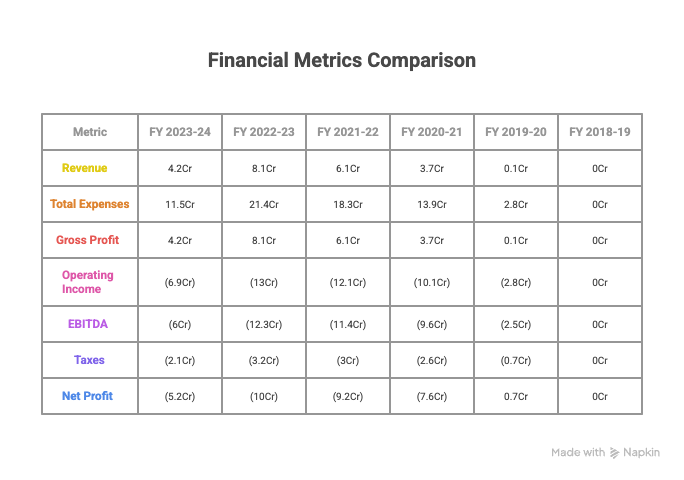
Task: Click the Taxes row label
Action: tap(89, 360)
